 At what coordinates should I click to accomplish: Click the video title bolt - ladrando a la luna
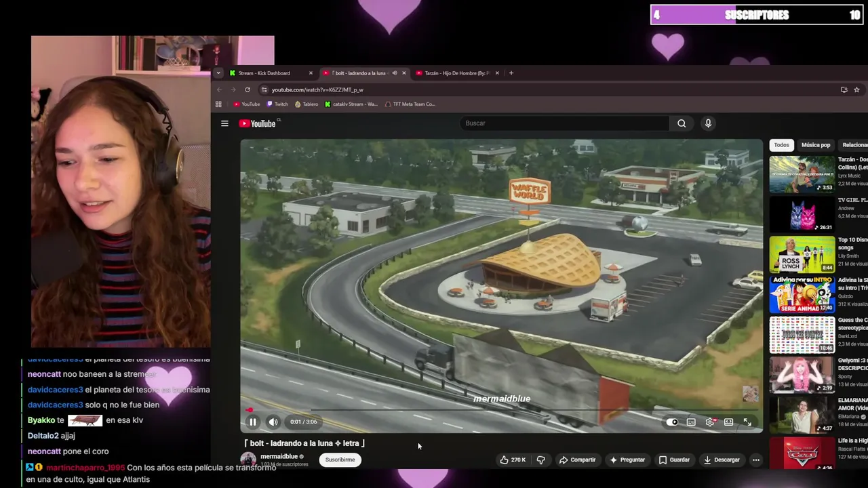304,443
